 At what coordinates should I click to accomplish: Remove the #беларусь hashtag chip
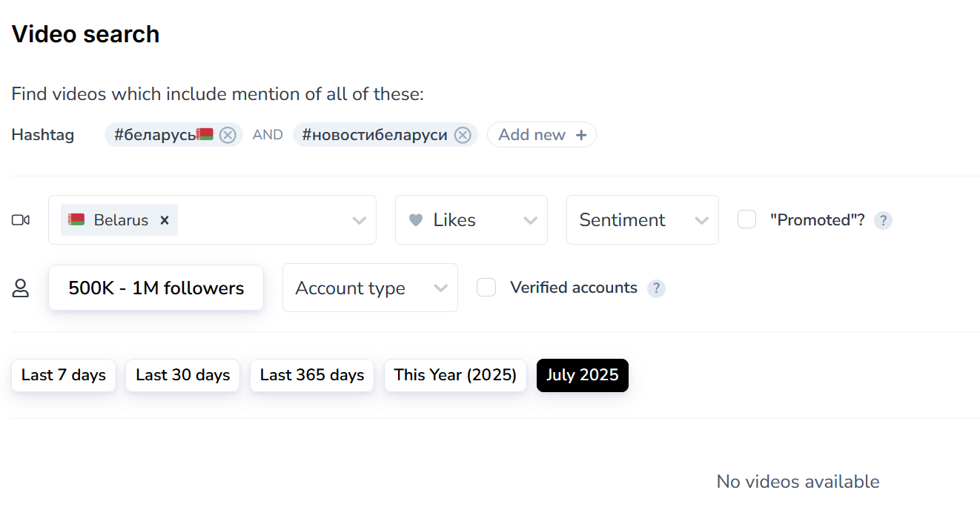click(x=228, y=135)
